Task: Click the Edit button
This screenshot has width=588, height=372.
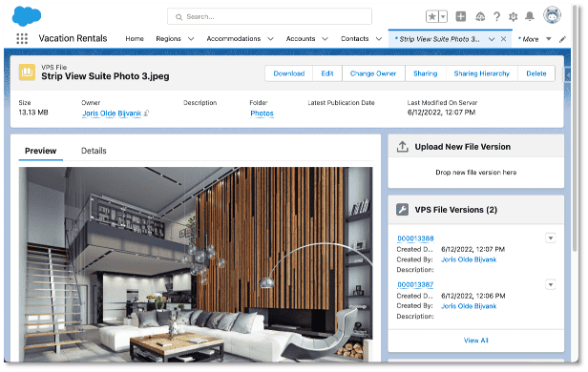Action: tap(327, 73)
